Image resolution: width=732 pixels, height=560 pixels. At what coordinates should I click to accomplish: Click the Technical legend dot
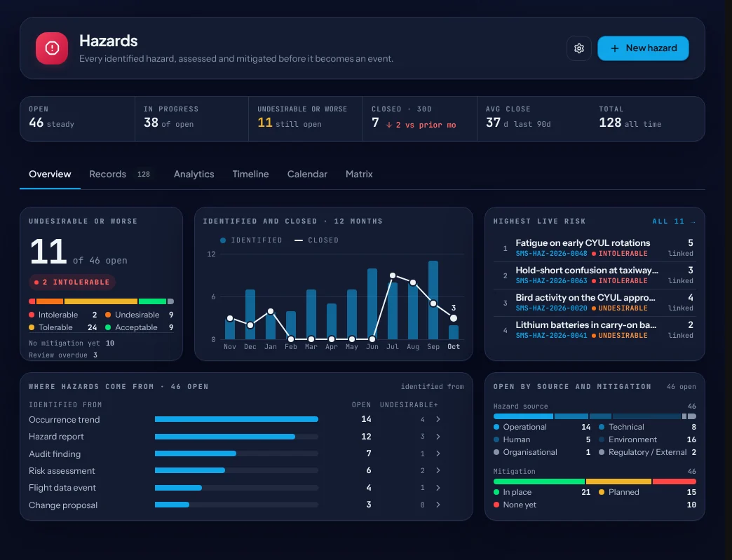[602, 427]
